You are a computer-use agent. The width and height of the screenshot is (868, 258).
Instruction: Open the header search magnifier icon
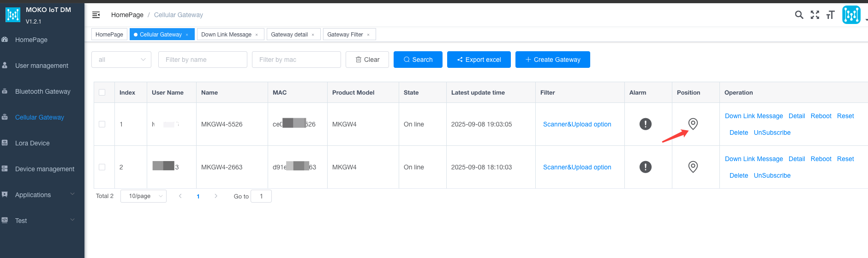click(x=799, y=15)
